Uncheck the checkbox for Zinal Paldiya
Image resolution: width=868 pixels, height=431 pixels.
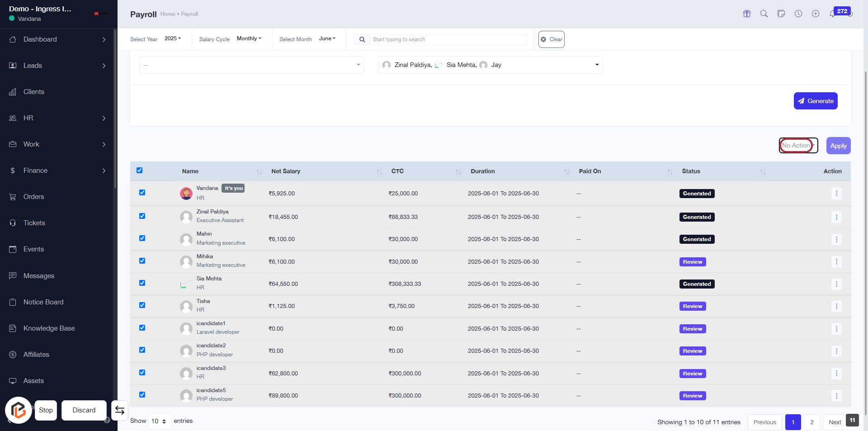click(142, 216)
